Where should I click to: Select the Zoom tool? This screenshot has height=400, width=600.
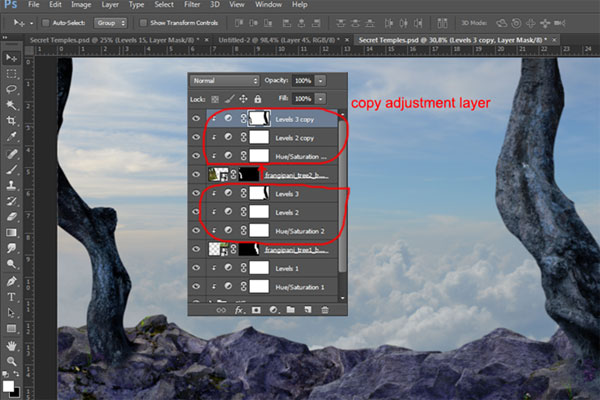[x=10, y=360]
